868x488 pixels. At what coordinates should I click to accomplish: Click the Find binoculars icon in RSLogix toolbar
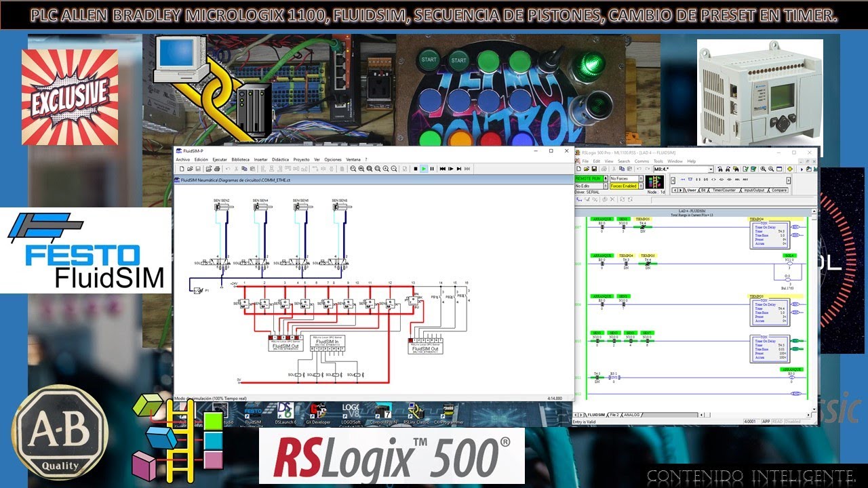click(720, 169)
